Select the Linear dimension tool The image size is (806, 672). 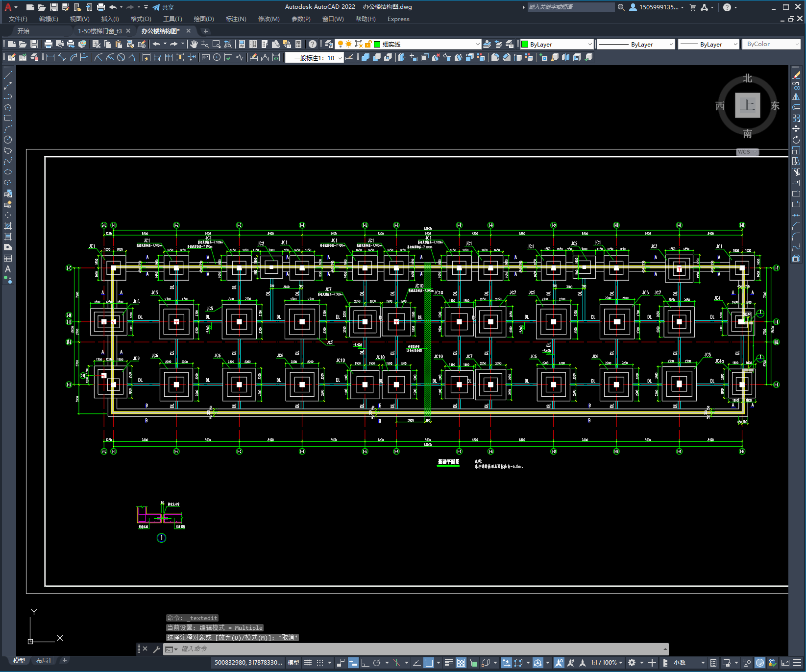click(50, 57)
